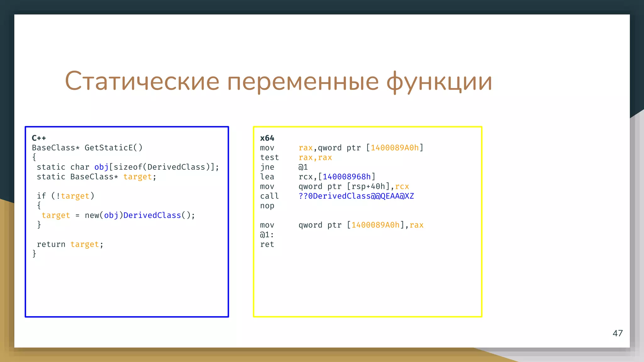The image size is (644, 362).
Task: Click the "test rax,rax" instruction
Action: (296, 157)
